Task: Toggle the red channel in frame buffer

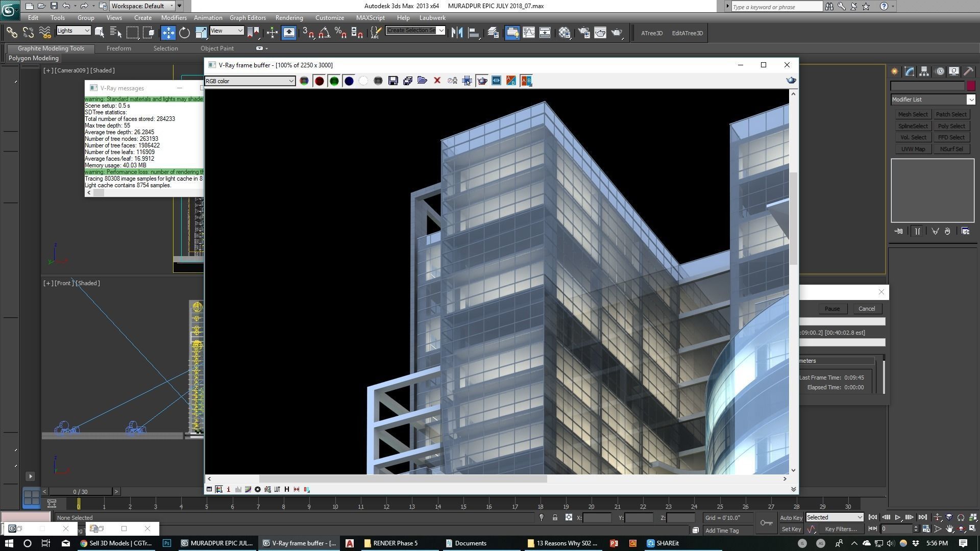Action: point(320,81)
